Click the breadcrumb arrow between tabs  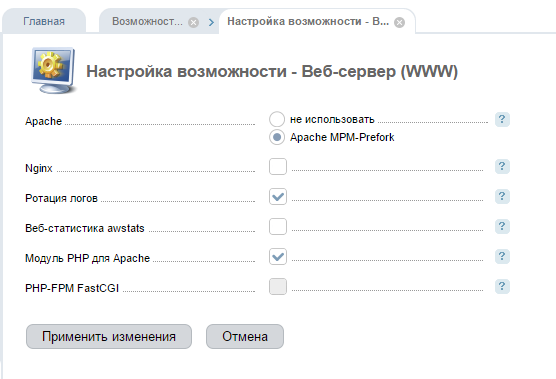coord(211,23)
